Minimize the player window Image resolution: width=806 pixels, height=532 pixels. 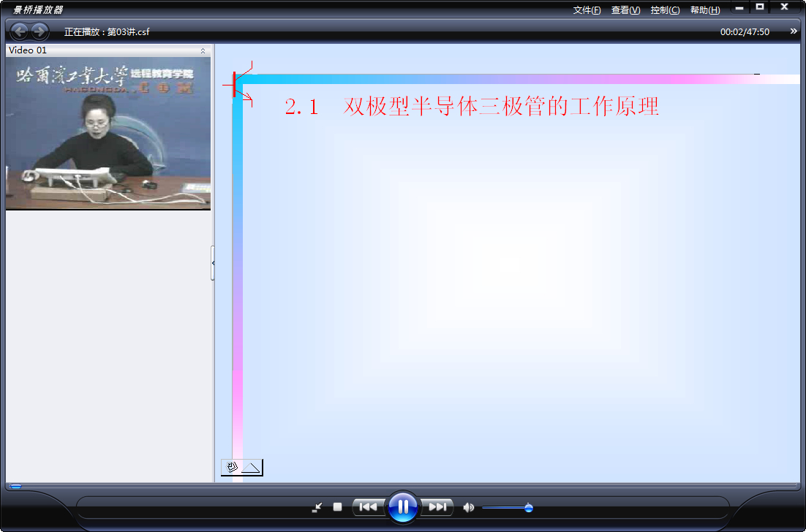click(739, 8)
